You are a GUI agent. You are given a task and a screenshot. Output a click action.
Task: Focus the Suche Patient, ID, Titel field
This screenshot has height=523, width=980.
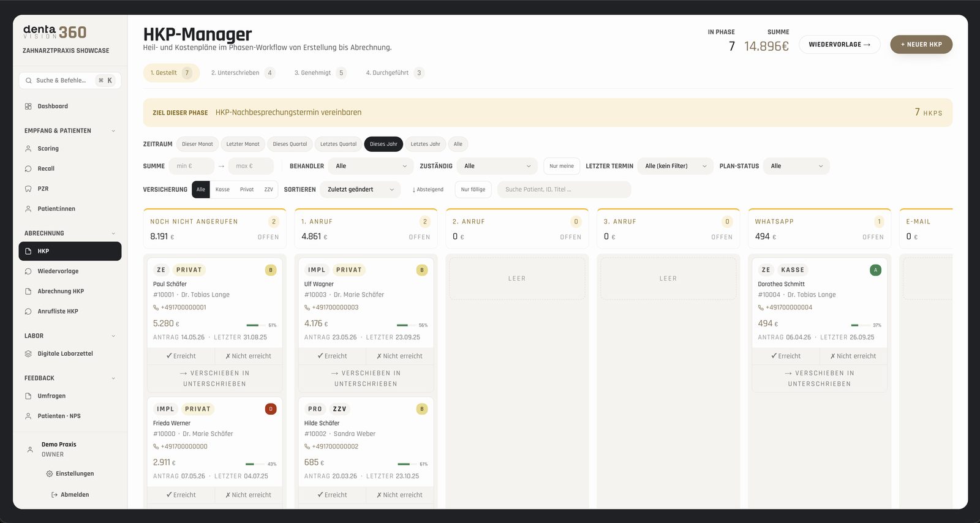coord(564,190)
